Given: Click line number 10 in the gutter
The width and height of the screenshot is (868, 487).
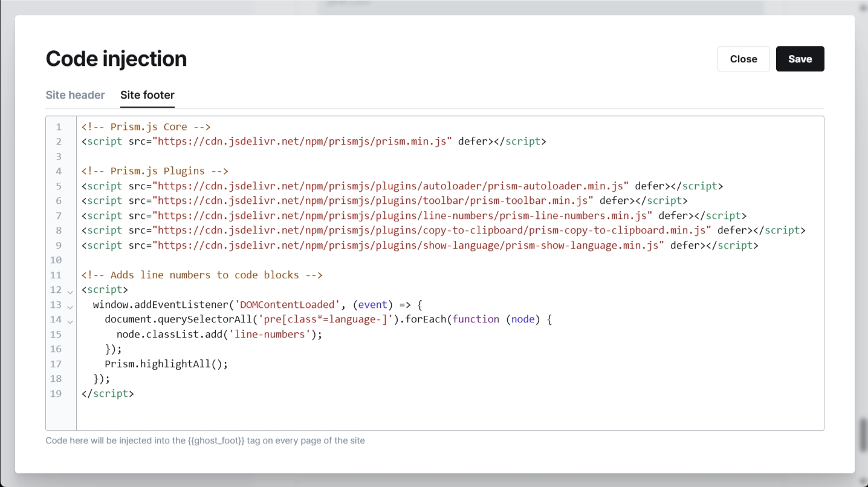Looking at the screenshot, I should click(56, 260).
